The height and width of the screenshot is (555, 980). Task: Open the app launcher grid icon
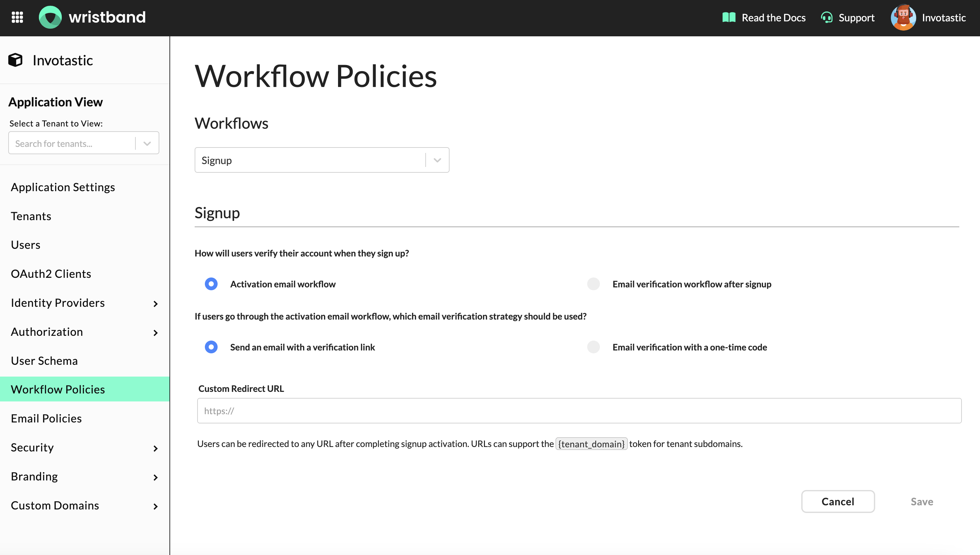(x=17, y=17)
